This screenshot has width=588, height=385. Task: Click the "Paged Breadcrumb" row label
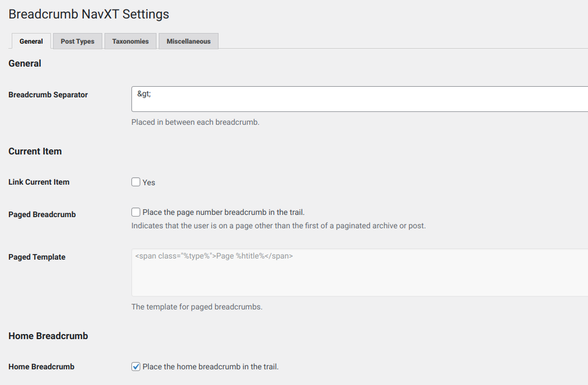[42, 214]
